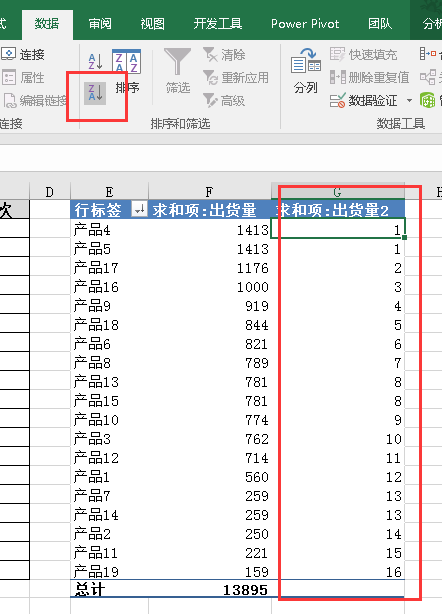Select cell containing 产品17

(109, 268)
